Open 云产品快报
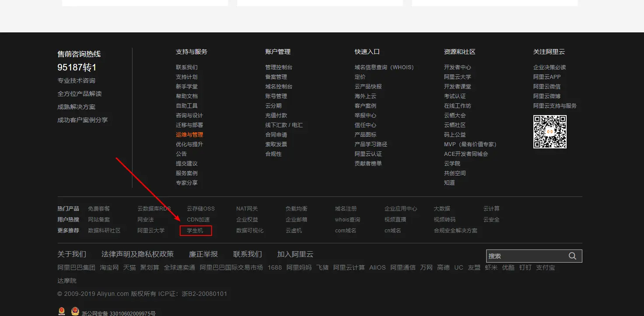The height and width of the screenshot is (316, 644). (368, 87)
